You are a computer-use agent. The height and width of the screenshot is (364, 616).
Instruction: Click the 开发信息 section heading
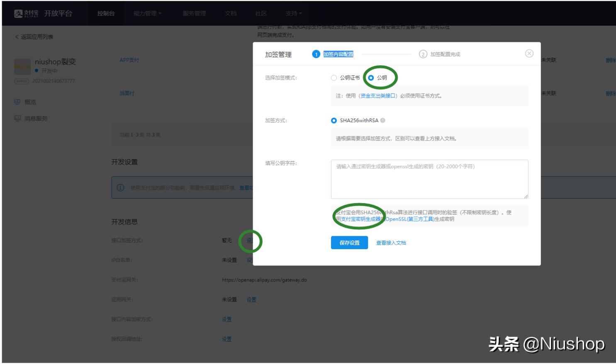(x=124, y=222)
